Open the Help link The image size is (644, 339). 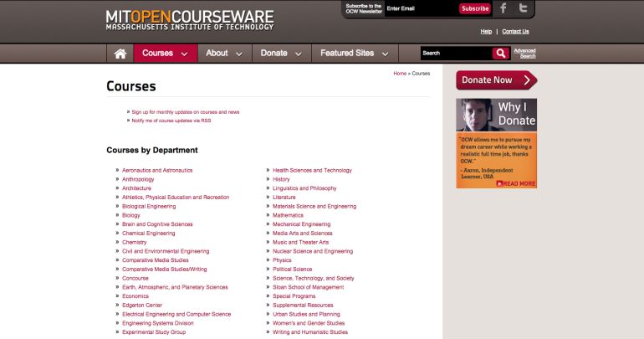coord(486,31)
